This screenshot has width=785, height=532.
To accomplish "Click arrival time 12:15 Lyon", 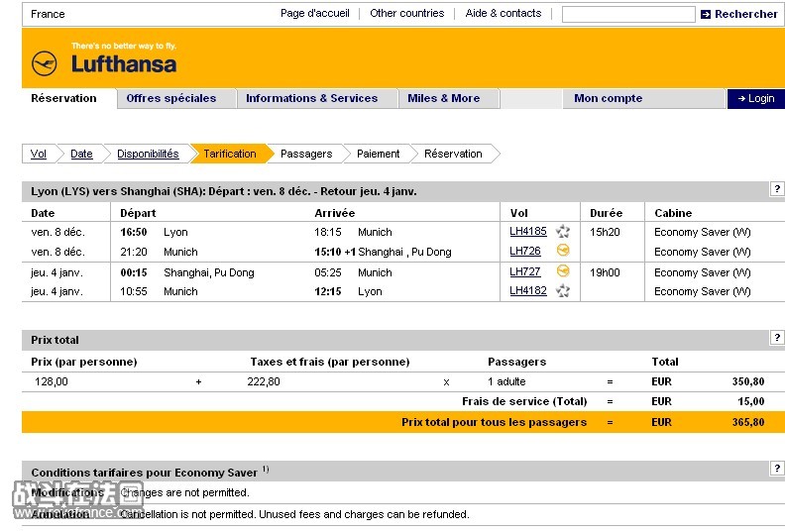I will 328,291.
